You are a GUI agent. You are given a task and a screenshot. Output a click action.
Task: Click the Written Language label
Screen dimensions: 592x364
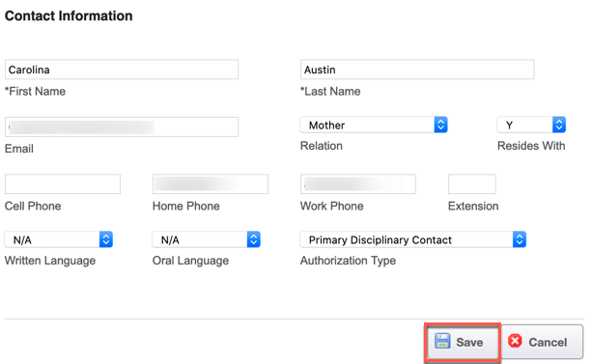[50, 261]
